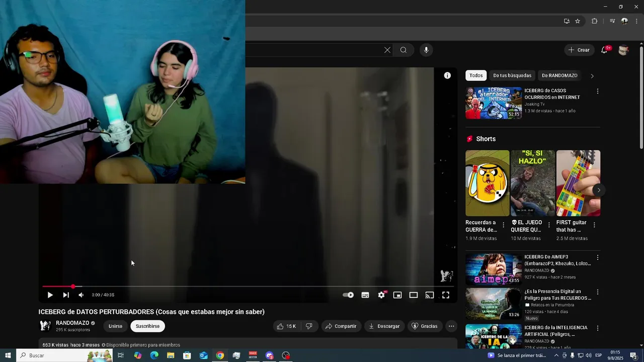Toggle subtitles on the player
This screenshot has width=644, height=362.
pos(365,295)
